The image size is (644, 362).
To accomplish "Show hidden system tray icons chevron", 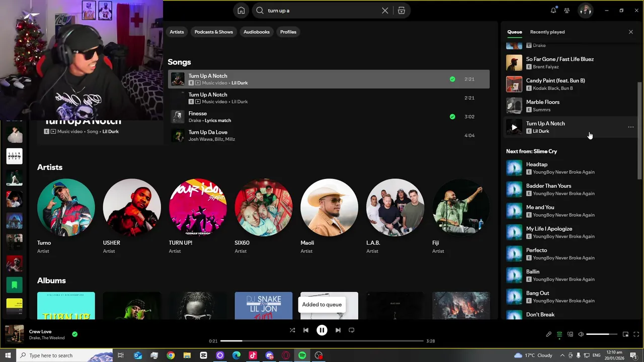I will click(562, 355).
